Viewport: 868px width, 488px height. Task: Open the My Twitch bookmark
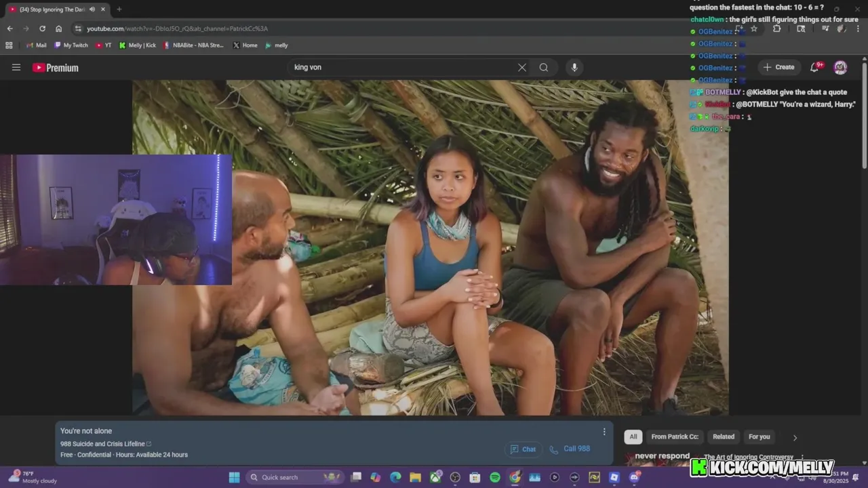pyautogui.click(x=71, y=45)
